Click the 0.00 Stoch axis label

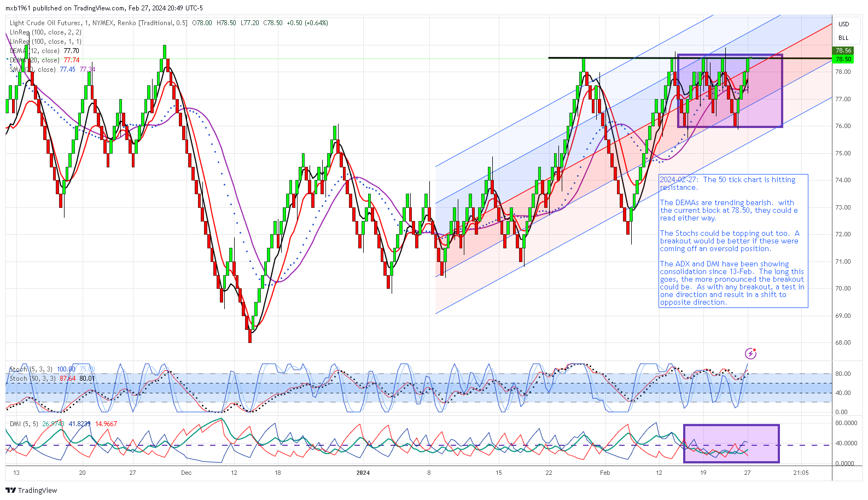coord(841,412)
